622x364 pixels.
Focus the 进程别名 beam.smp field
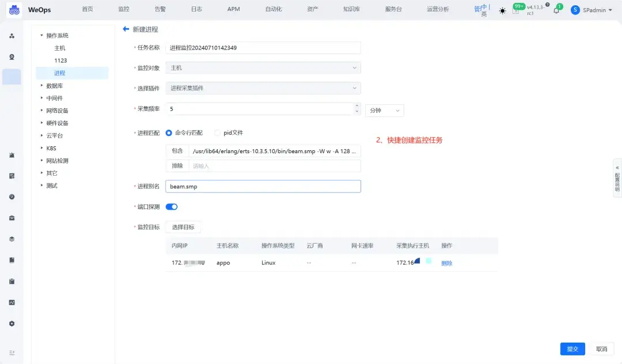click(x=263, y=187)
